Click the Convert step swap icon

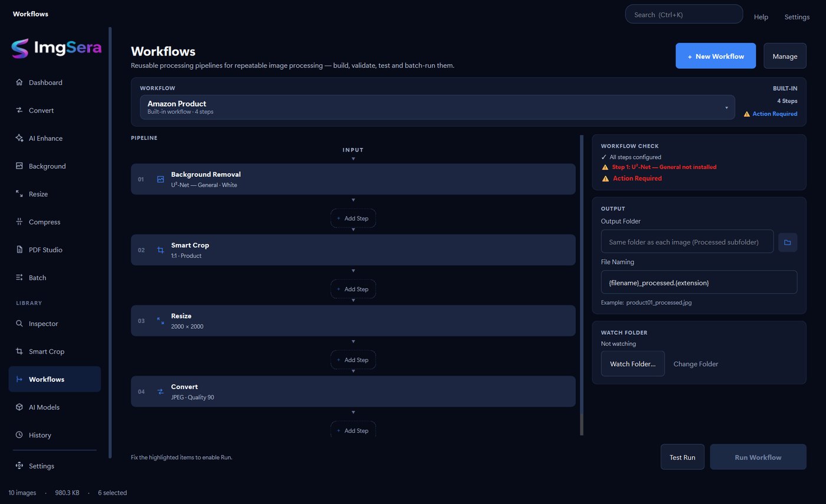coord(160,391)
